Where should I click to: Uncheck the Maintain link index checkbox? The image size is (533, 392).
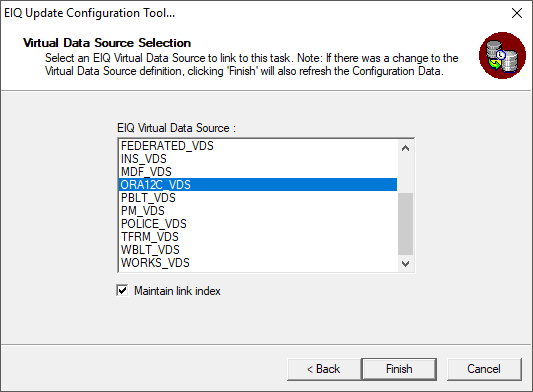click(122, 291)
